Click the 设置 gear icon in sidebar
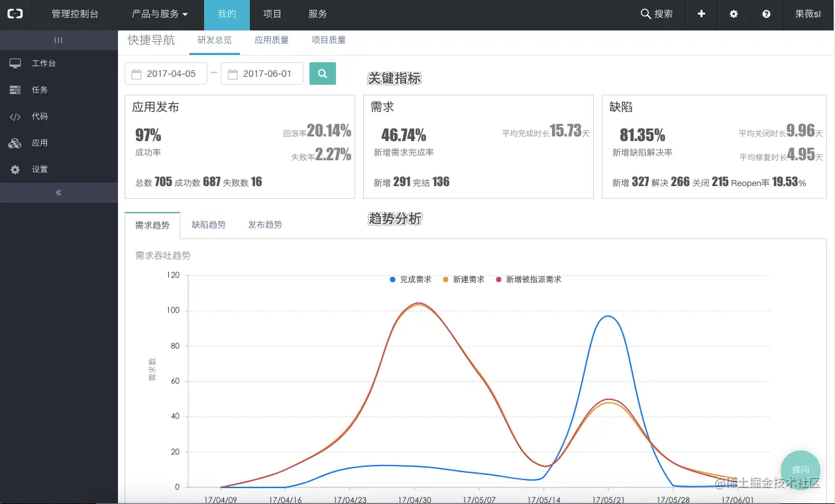 coord(15,170)
